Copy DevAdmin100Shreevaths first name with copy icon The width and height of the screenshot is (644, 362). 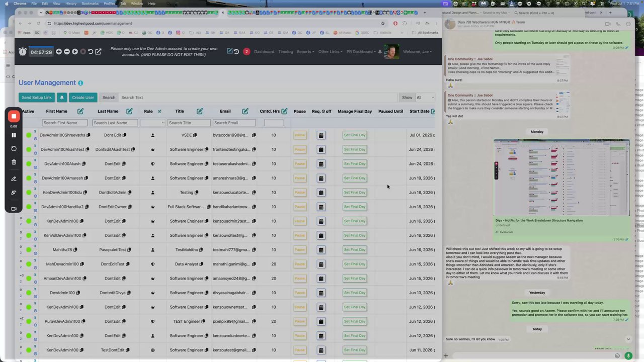[89, 135]
